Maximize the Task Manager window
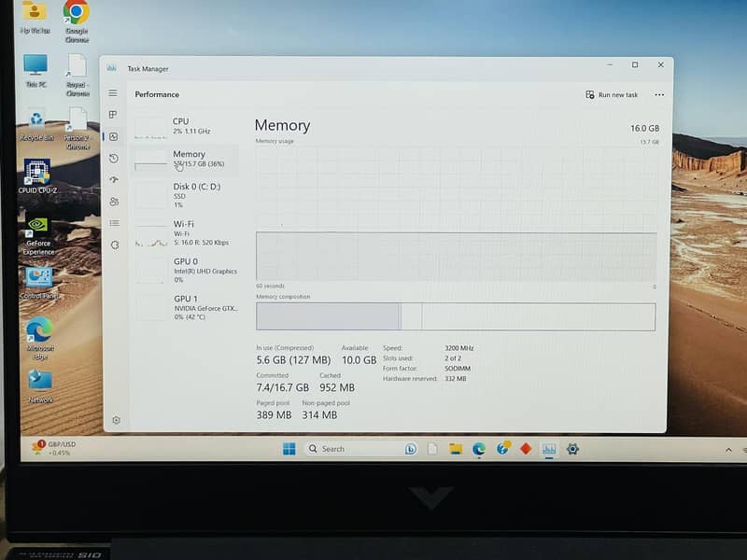747x560 pixels. pyautogui.click(x=635, y=64)
